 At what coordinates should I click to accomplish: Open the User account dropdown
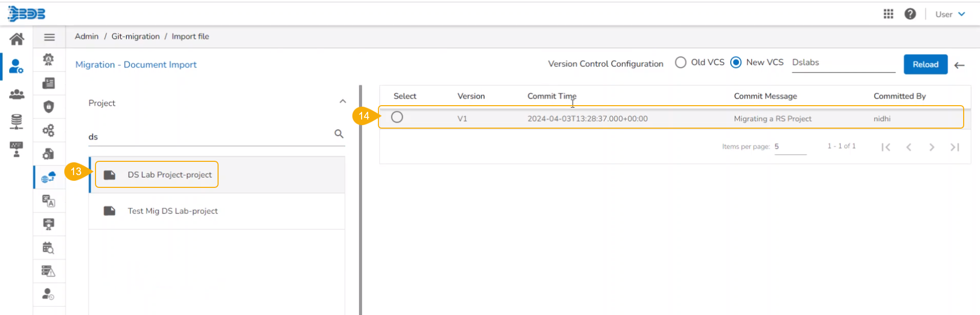950,14
